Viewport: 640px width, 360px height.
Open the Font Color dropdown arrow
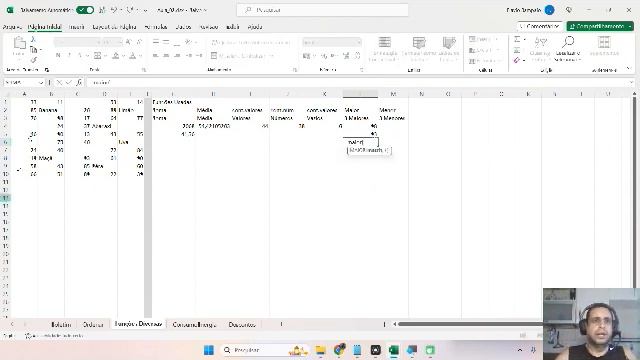[x=140, y=56]
